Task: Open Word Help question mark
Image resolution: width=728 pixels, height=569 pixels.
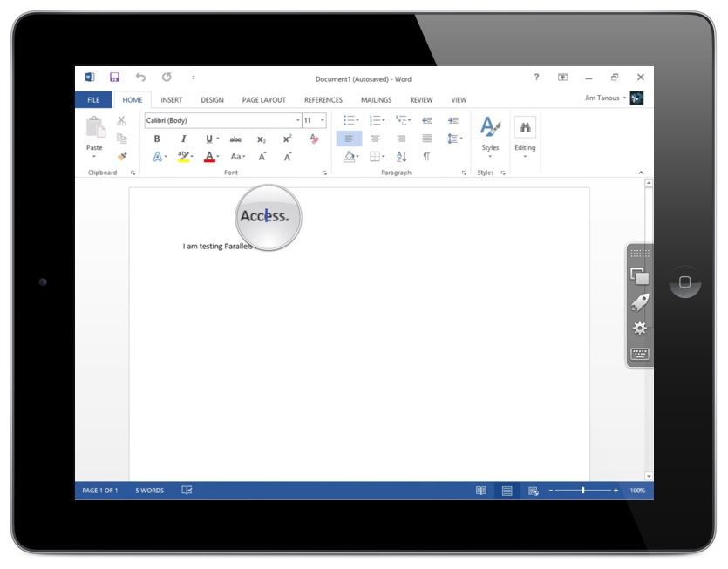Action: point(536,77)
